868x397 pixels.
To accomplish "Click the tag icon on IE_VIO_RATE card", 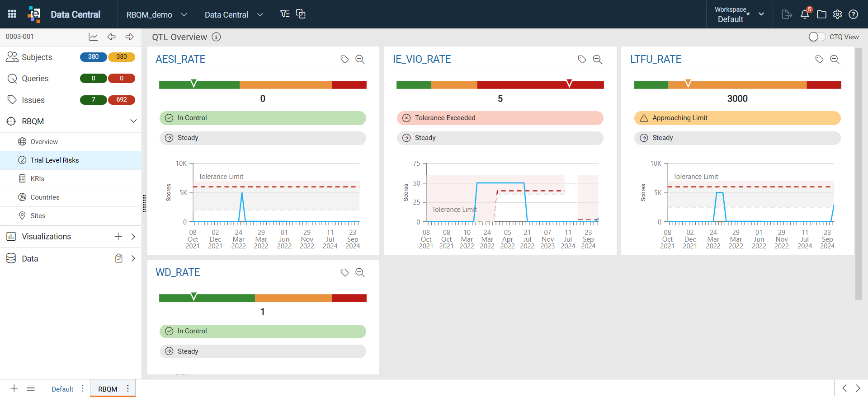I will [x=582, y=59].
